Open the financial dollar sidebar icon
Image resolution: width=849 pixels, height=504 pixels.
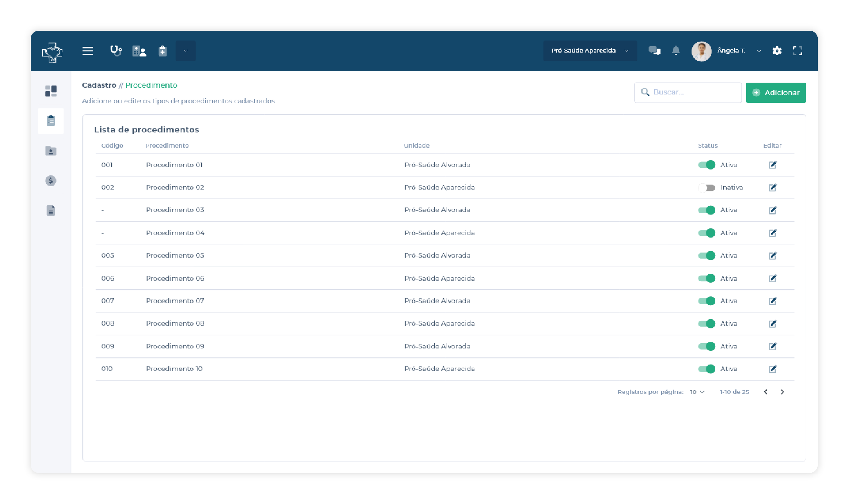[x=51, y=181]
